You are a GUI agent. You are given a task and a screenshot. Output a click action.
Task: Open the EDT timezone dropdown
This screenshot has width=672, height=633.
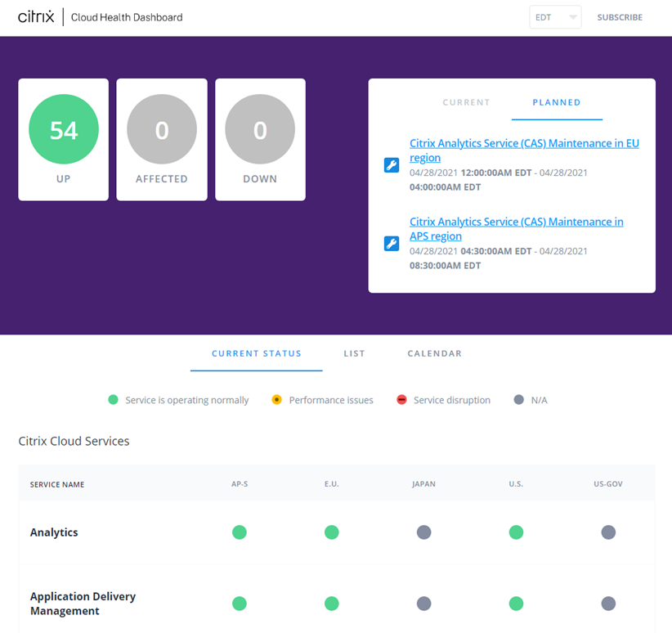555,17
